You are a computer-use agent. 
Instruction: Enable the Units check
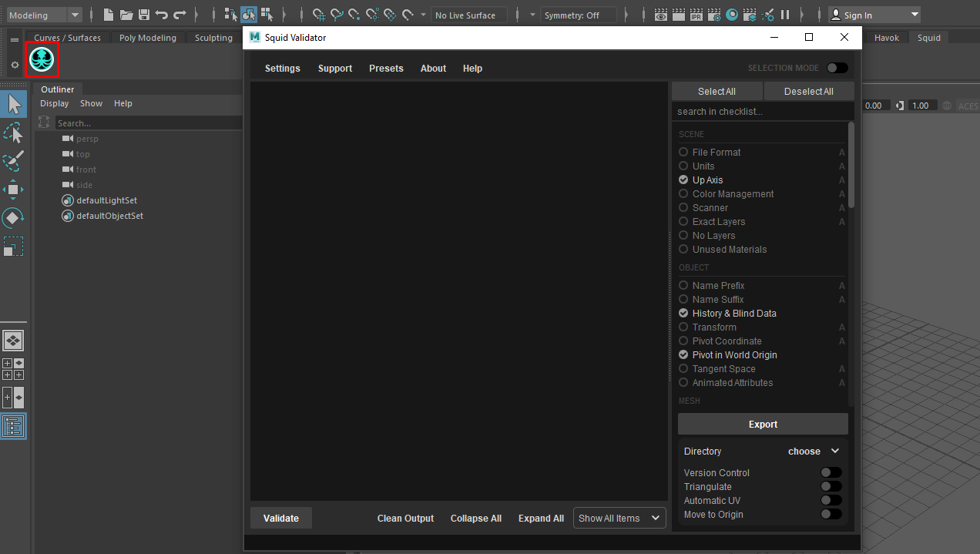[683, 166]
